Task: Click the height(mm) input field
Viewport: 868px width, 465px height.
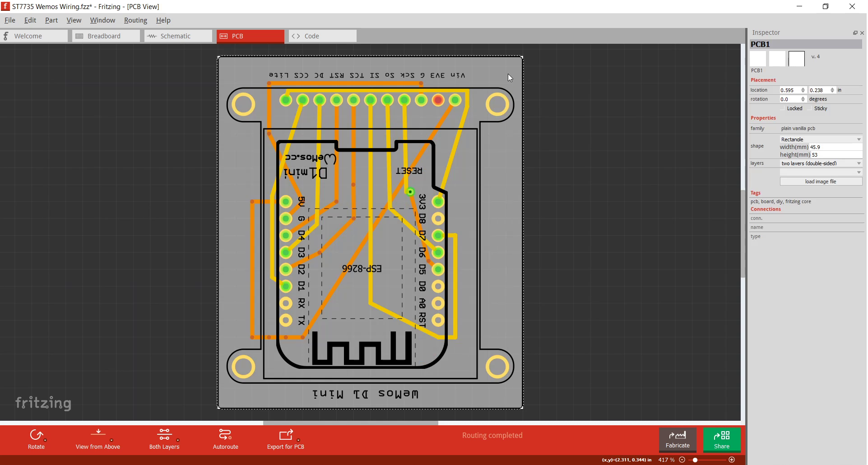Action: tap(836, 155)
